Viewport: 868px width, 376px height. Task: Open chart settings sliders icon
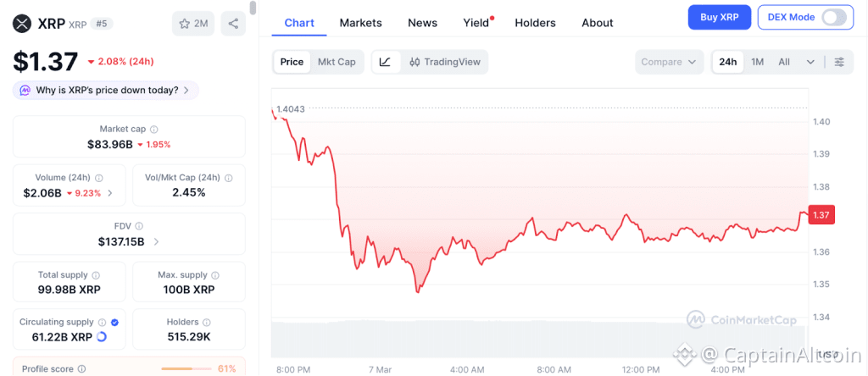839,62
